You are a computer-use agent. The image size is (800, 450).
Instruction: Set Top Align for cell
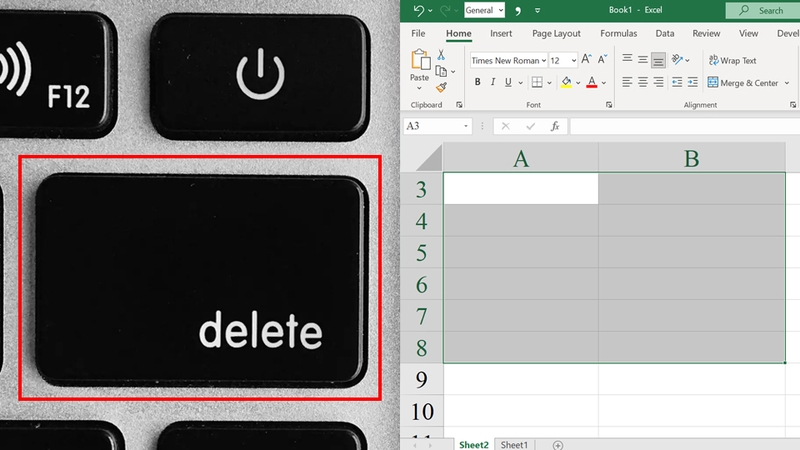click(x=627, y=60)
